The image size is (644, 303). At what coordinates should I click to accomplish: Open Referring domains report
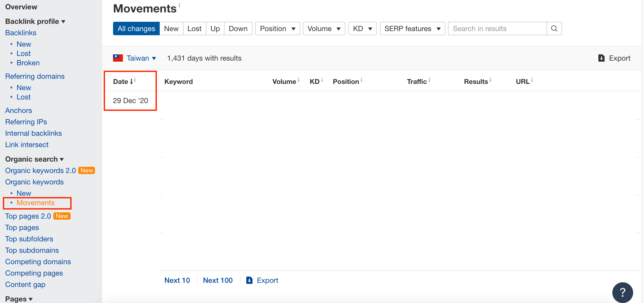[35, 76]
